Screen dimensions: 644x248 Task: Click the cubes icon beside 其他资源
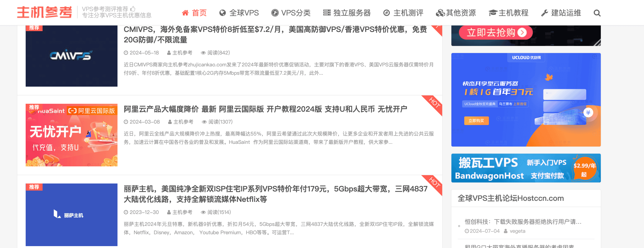[x=440, y=13]
